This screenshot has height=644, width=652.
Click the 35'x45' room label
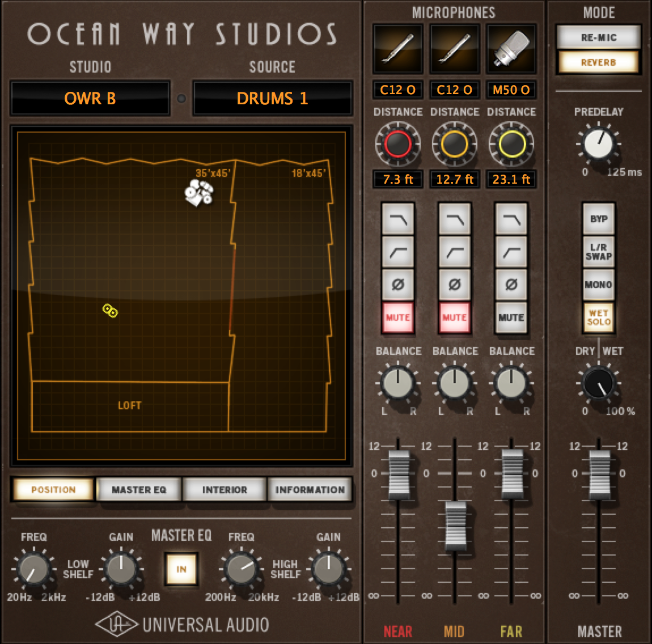(213, 173)
